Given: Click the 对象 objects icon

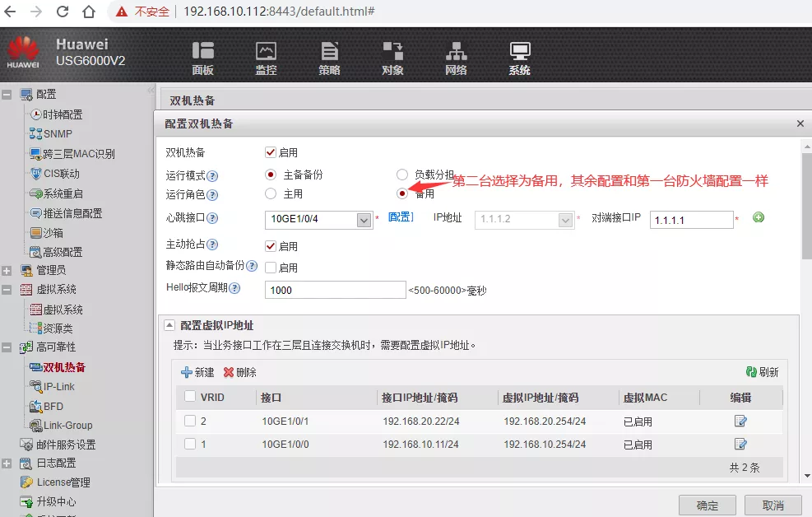Looking at the screenshot, I should tap(392, 57).
